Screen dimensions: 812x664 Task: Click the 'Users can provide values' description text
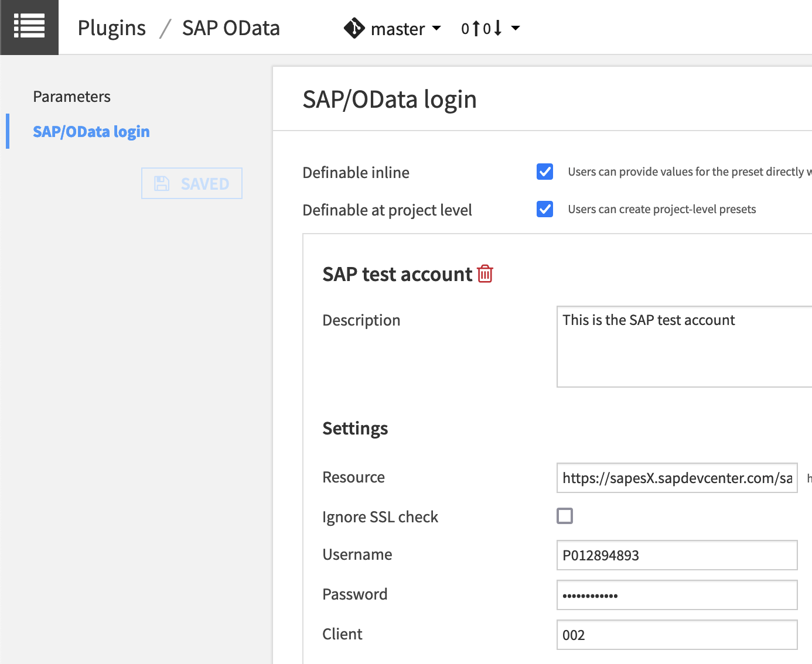click(690, 172)
